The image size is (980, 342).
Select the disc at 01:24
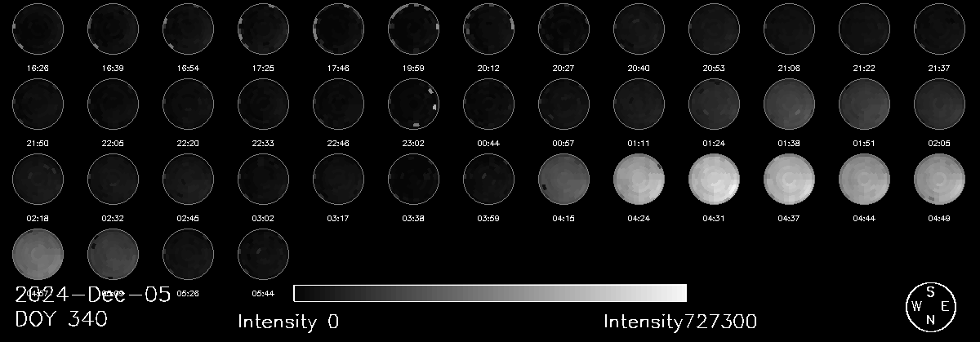click(x=714, y=104)
